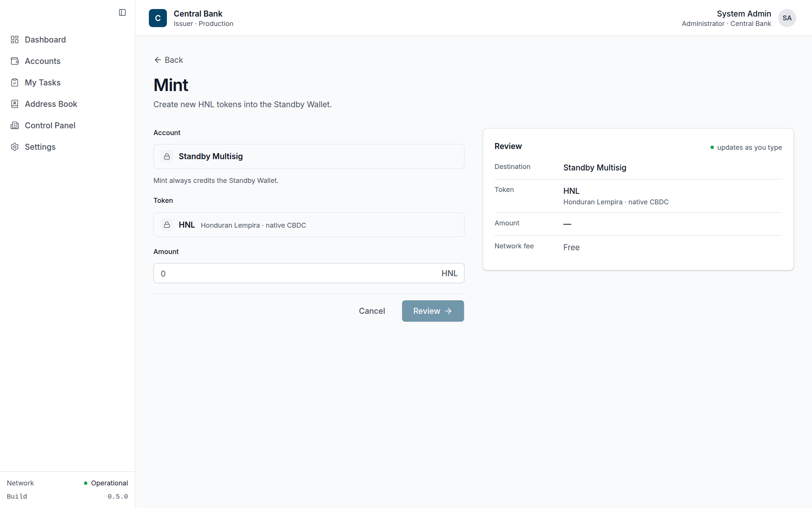Open My Tasks in the sidebar
The image size is (812, 508).
click(x=68, y=82)
